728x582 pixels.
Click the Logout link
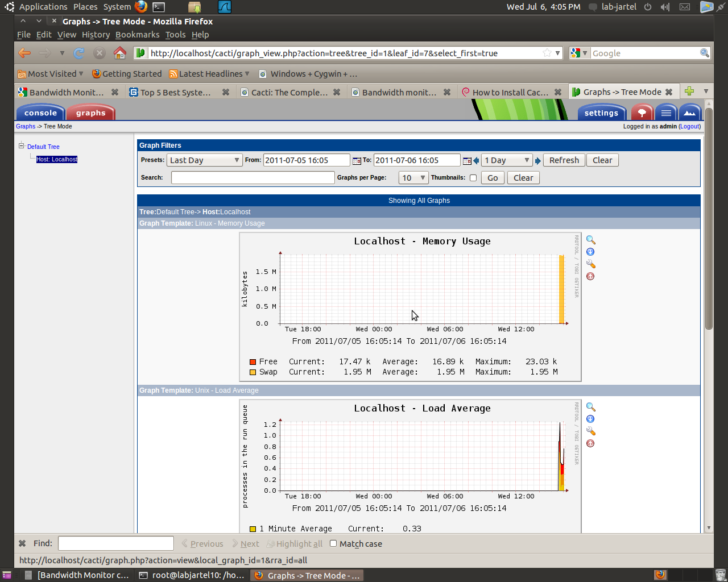pos(689,126)
